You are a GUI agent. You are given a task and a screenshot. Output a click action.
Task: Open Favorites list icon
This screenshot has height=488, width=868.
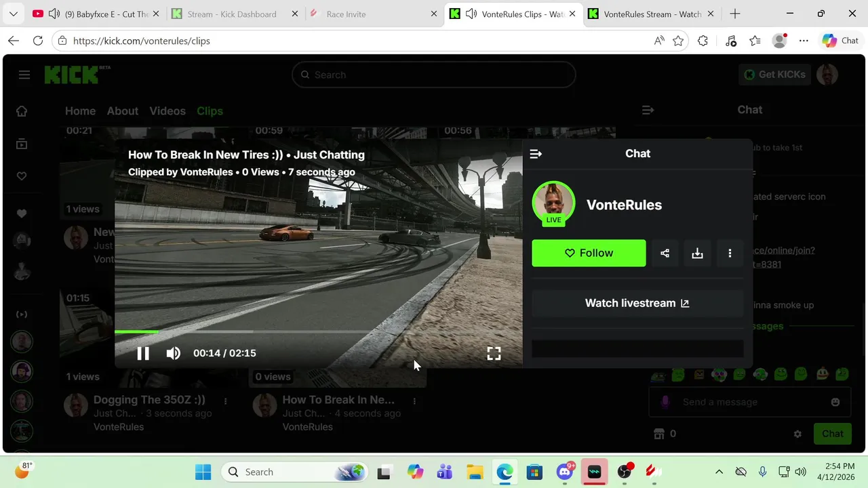[x=755, y=41]
